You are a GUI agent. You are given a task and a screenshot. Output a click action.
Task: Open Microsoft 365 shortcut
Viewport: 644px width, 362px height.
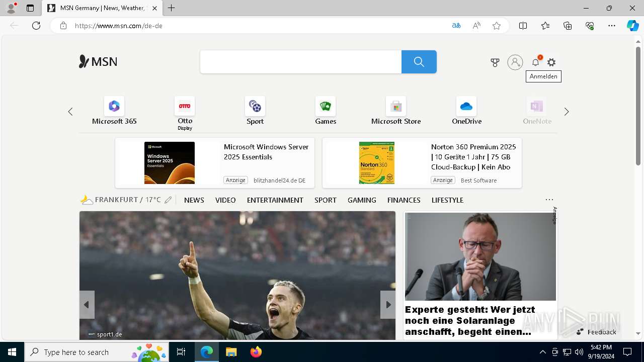(114, 111)
